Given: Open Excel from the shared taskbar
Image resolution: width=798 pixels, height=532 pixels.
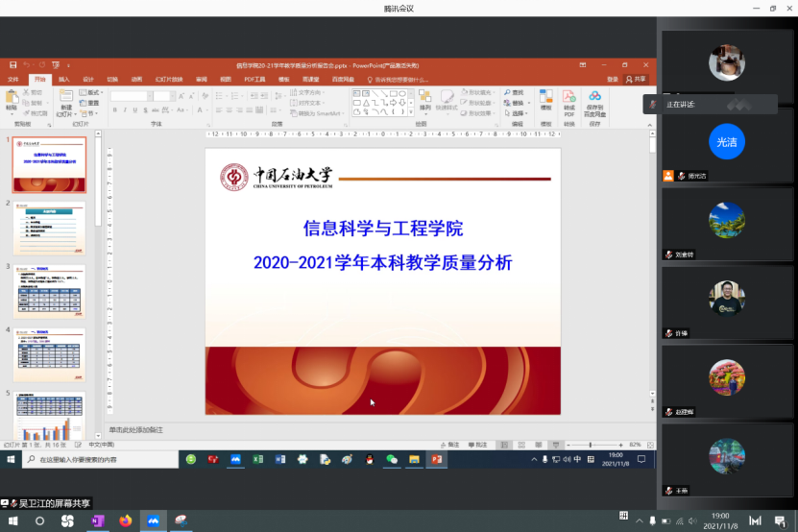Looking at the screenshot, I should pyautogui.click(x=257, y=460).
